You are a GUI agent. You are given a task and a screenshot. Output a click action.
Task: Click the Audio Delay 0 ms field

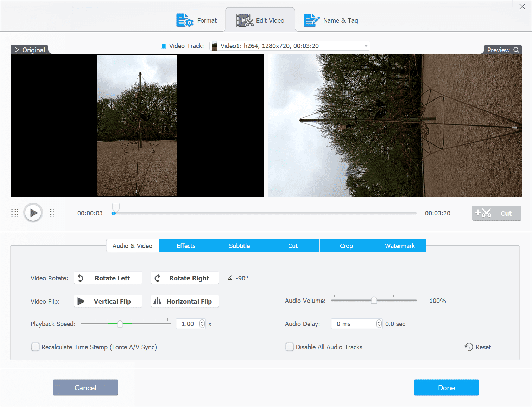[354, 324]
